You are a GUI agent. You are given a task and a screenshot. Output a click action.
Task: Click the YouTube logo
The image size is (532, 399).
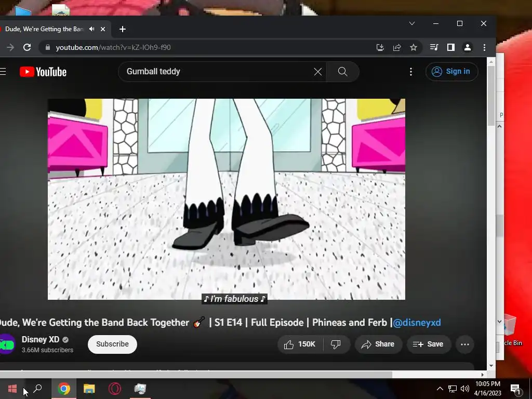[43, 72]
